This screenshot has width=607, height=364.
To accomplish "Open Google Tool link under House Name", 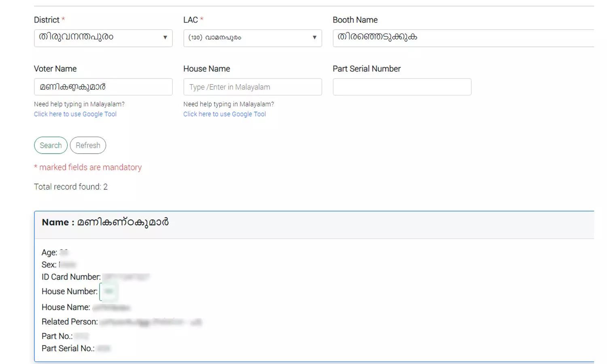I will click(x=225, y=114).
